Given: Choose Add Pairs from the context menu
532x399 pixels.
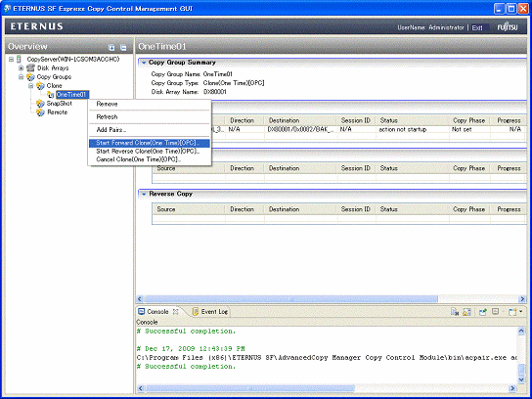Looking at the screenshot, I should pos(111,130).
